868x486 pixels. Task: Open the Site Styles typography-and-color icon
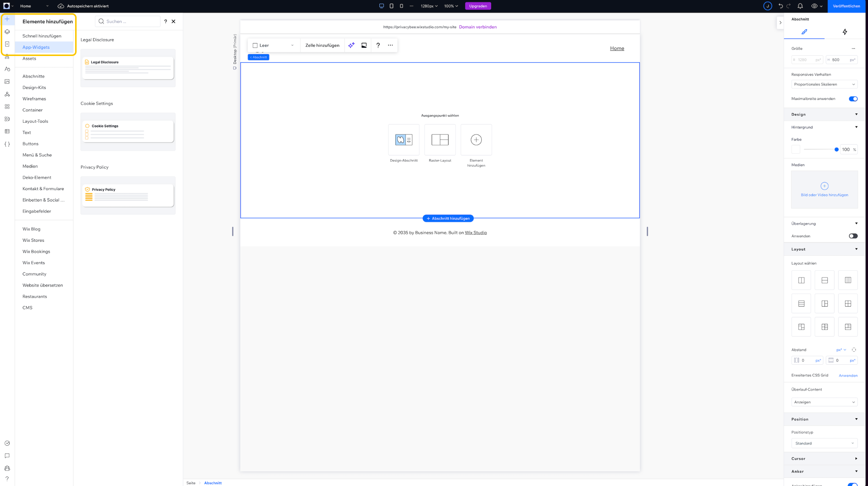click(x=7, y=69)
